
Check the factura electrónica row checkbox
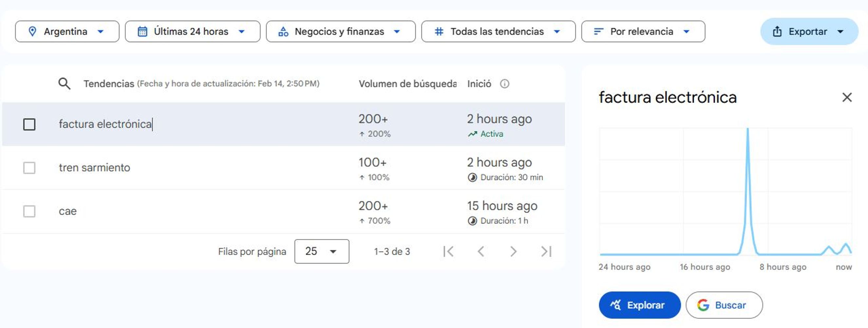coord(29,124)
